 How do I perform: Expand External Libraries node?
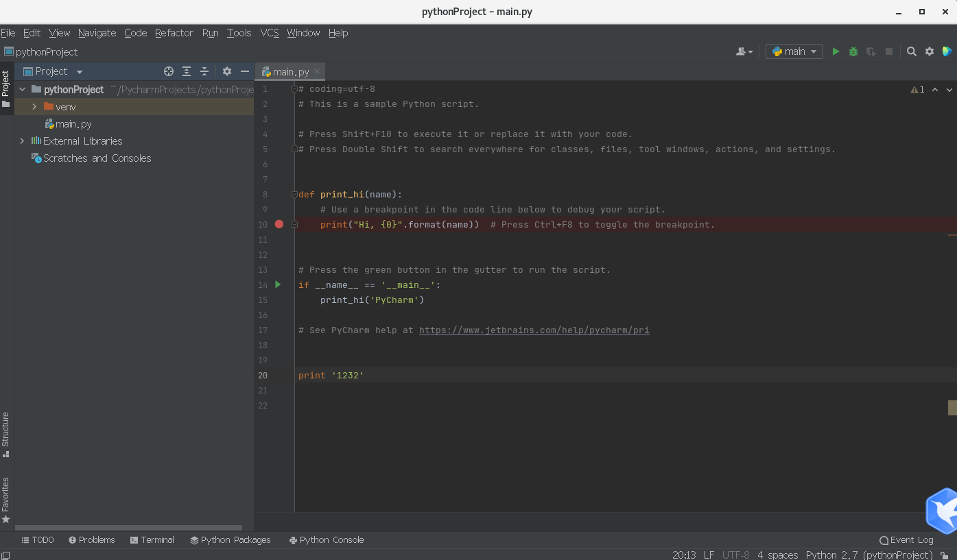tap(22, 141)
